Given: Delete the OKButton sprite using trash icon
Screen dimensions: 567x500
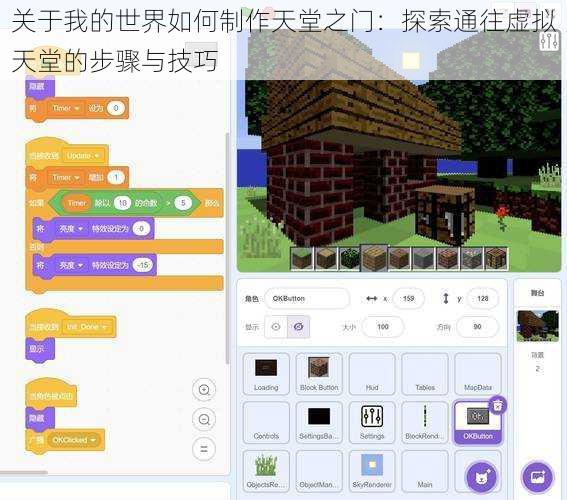Looking at the screenshot, I should pos(498,405).
